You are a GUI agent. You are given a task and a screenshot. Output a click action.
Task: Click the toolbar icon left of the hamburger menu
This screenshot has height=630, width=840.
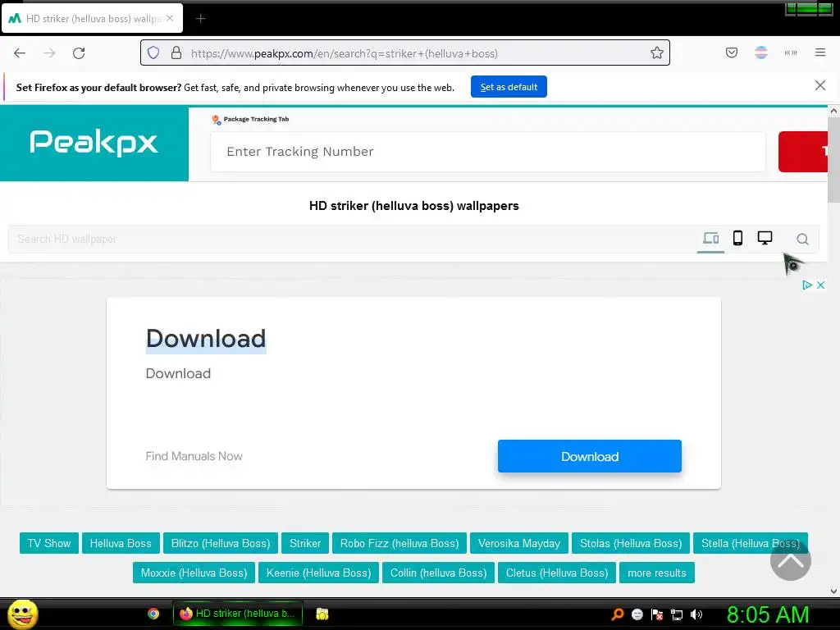[x=790, y=52]
